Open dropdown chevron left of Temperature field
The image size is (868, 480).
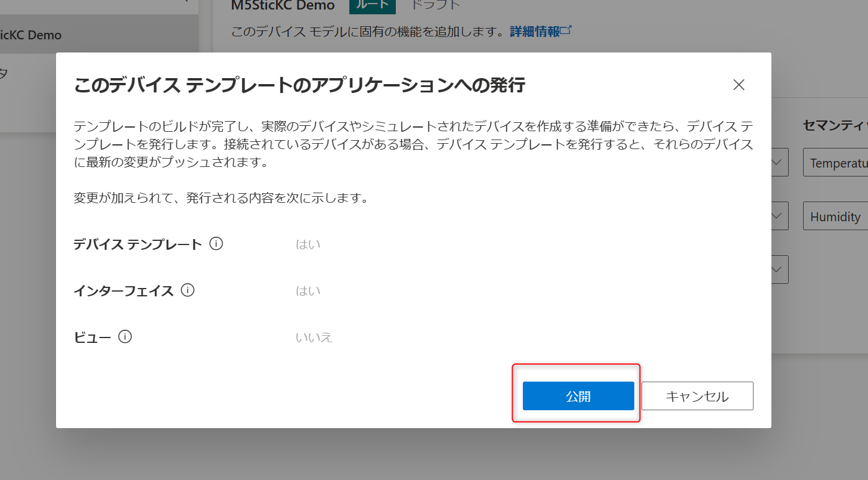[x=777, y=162]
